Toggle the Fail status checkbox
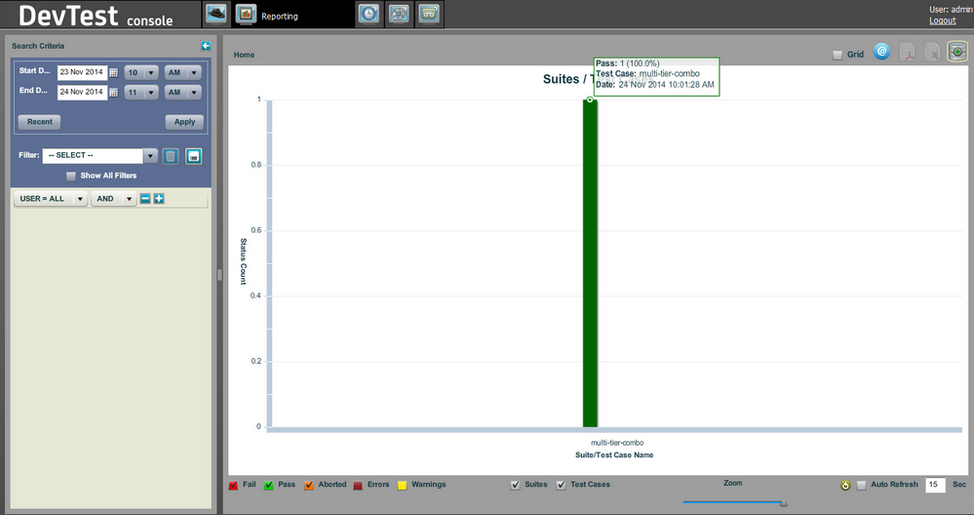This screenshot has height=515, width=974. (x=233, y=485)
